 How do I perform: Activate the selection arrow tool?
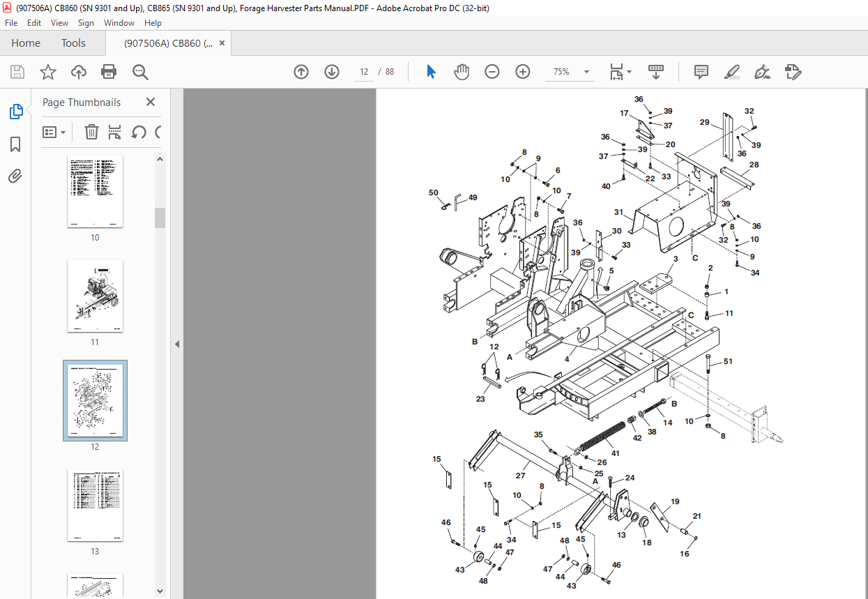pyautogui.click(x=431, y=72)
